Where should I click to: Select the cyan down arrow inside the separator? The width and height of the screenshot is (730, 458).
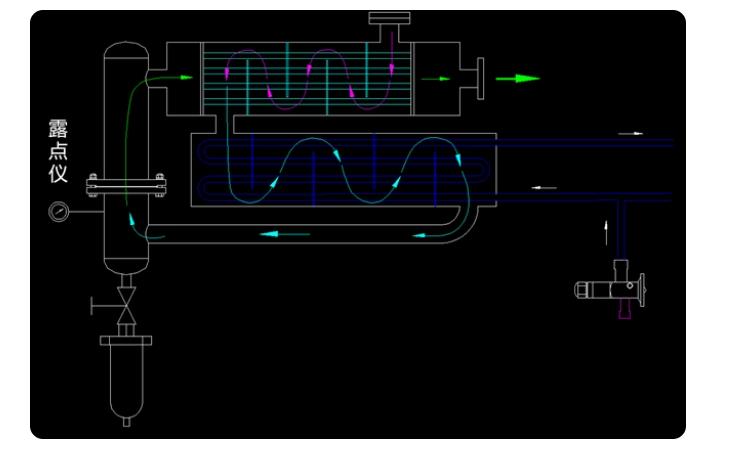coord(132,217)
